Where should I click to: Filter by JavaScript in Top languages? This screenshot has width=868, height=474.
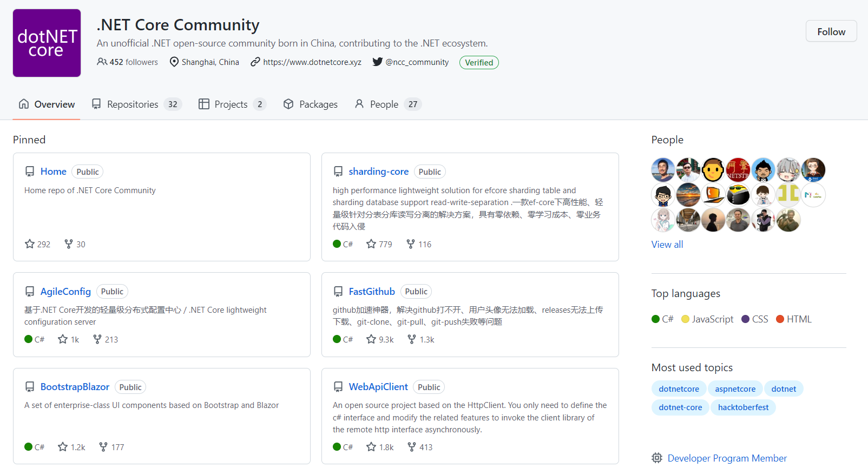coord(707,319)
